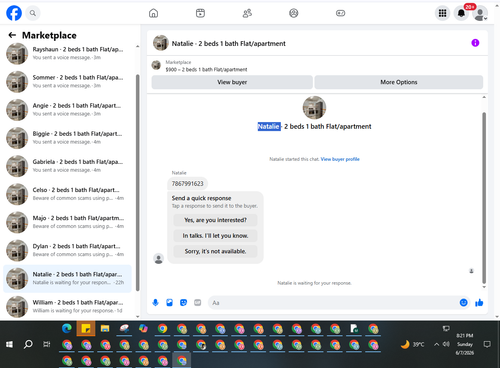500x368 pixels.
Task: Open the View buyer profile link
Action: pyautogui.click(x=340, y=159)
